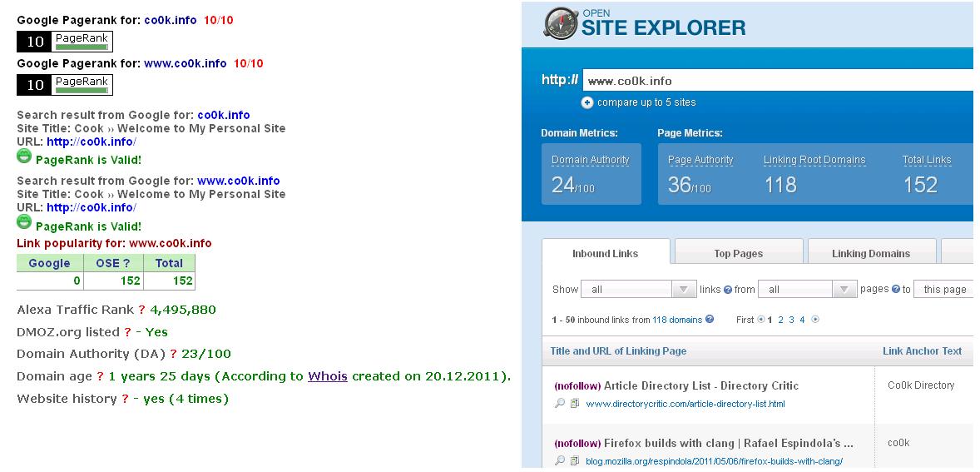
Task: Open www.directorycritic.com/article-directory-list.html link
Action: [686, 404]
